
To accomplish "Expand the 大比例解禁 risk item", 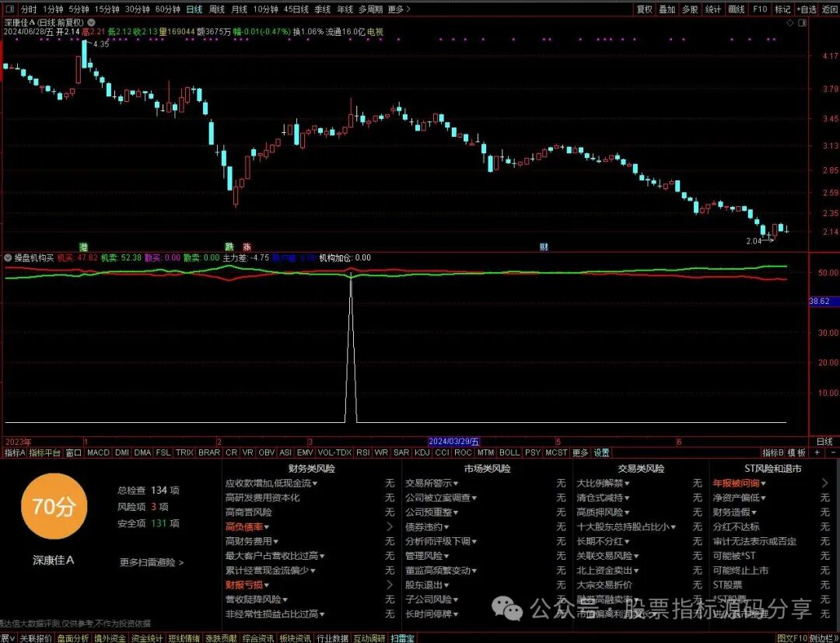I will click(x=604, y=483).
